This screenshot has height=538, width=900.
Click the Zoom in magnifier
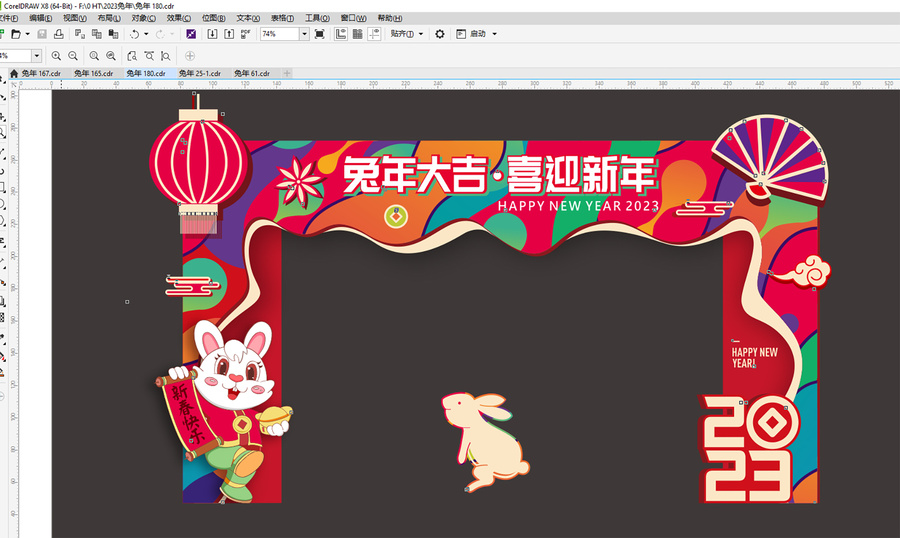click(x=56, y=56)
